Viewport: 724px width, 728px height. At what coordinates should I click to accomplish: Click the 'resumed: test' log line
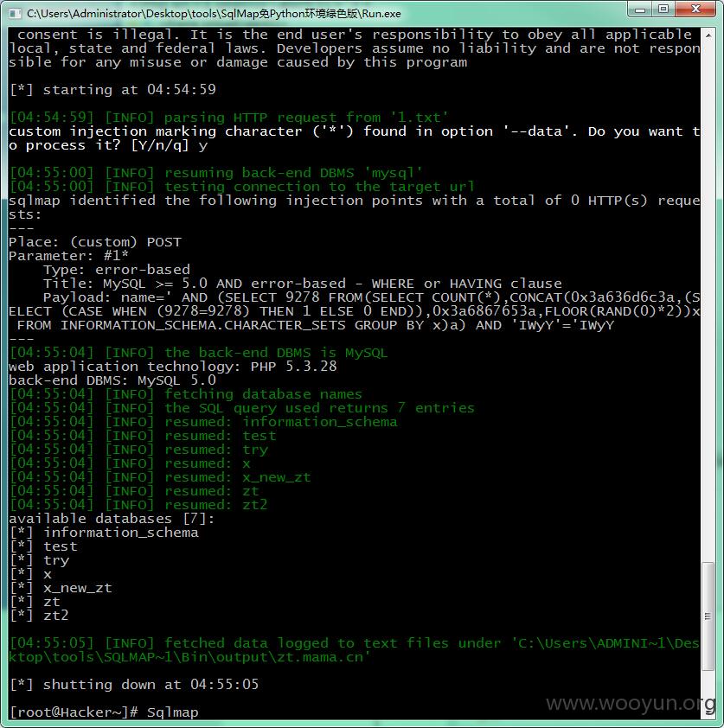[x=143, y=436]
